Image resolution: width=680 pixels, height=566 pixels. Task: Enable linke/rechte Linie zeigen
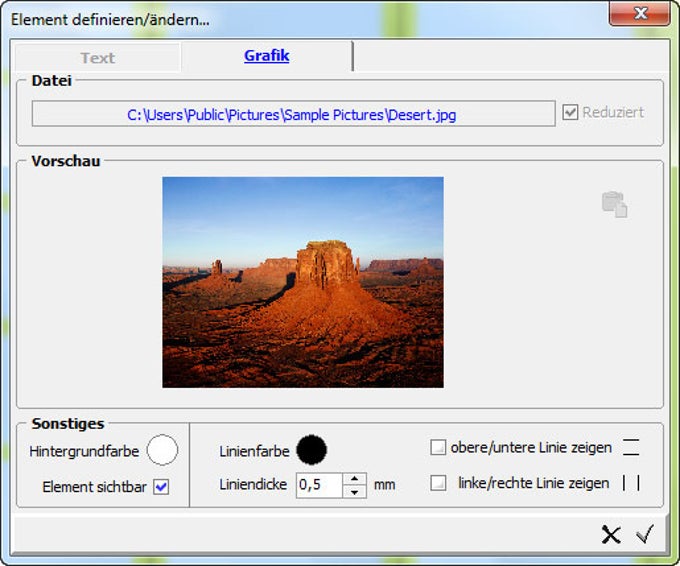click(438, 483)
